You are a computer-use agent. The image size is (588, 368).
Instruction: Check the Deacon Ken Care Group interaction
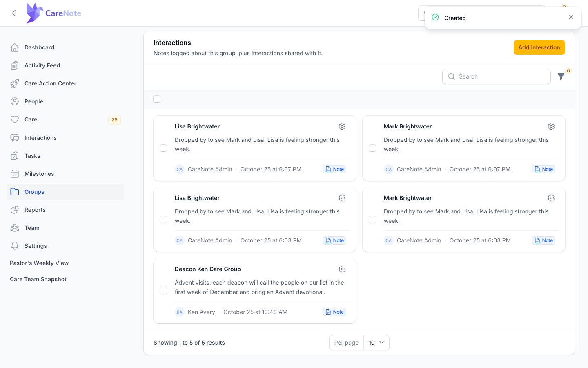tap(163, 291)
